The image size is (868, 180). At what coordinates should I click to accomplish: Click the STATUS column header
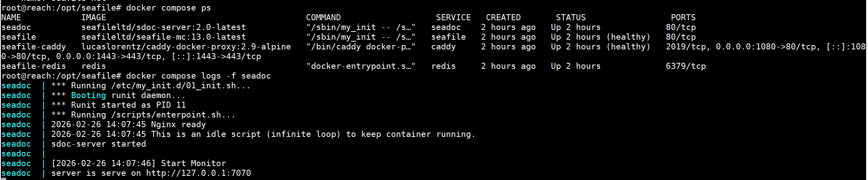pyautogui.click(x=570, y=17)
